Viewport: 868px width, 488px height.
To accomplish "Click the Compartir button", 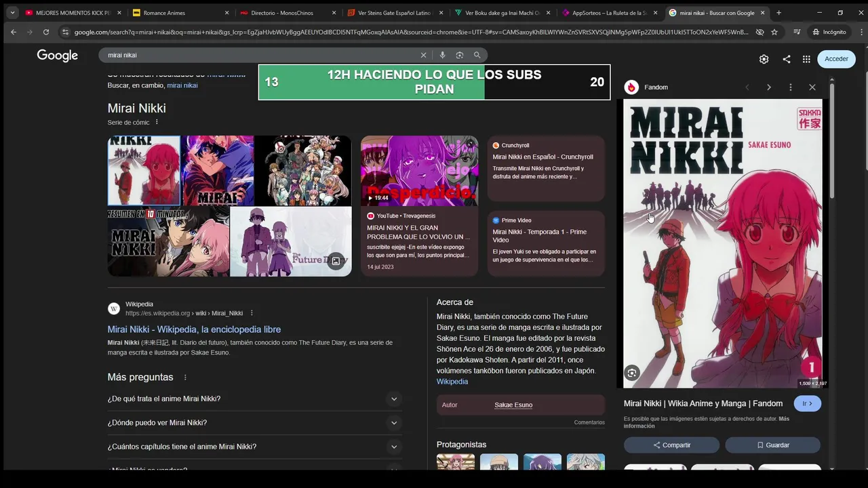I will [x=671, y=445].
